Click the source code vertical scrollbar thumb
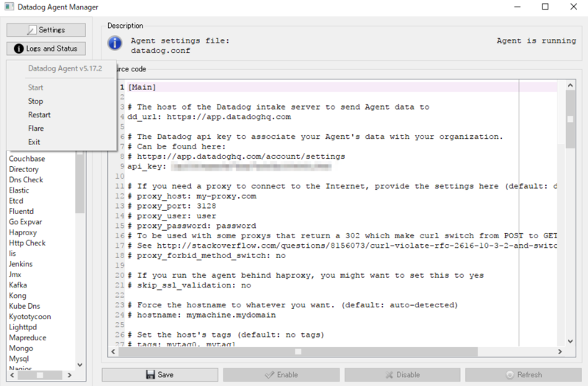This screenshot has height=386, width=588. [x=570, y=119]
